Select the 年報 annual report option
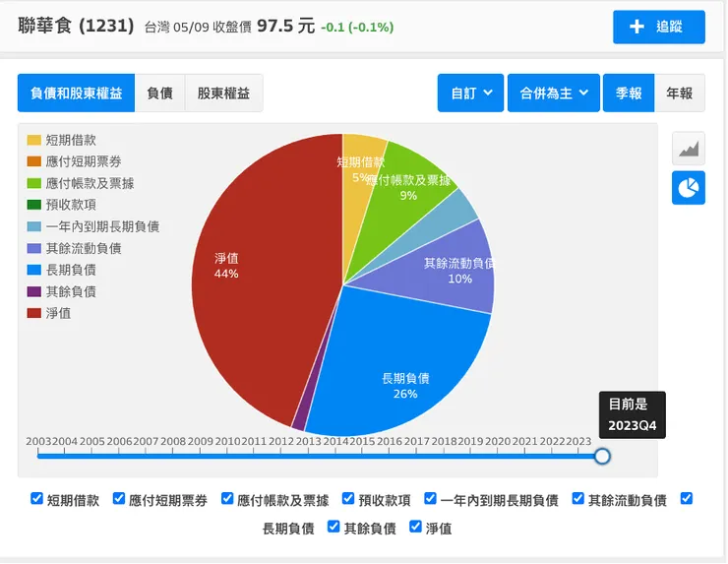The height and width of the screenshot is (564, 728). point(680,93)
